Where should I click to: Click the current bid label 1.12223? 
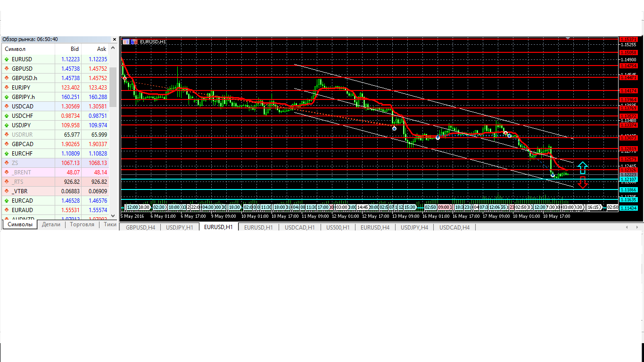629,174
